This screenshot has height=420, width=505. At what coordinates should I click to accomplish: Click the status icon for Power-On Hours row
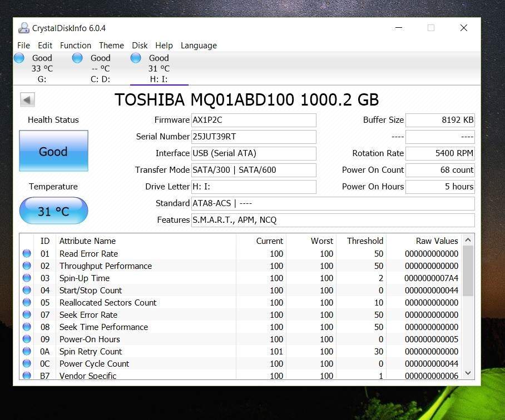(27, 339)
